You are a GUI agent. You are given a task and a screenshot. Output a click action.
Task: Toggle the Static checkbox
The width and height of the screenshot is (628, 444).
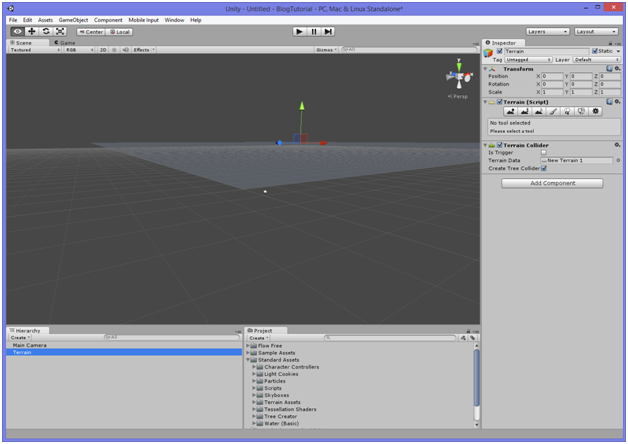click(x=595, y=51)
